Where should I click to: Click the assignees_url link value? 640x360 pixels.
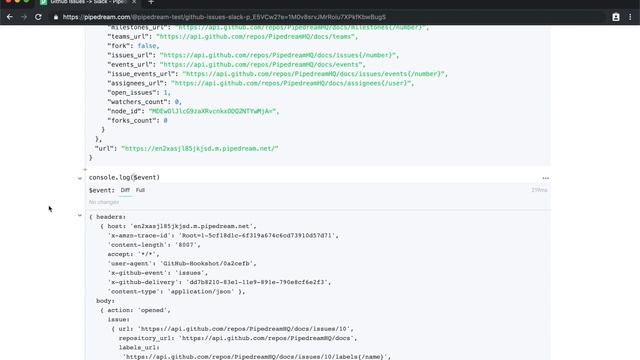coord(291,83)
